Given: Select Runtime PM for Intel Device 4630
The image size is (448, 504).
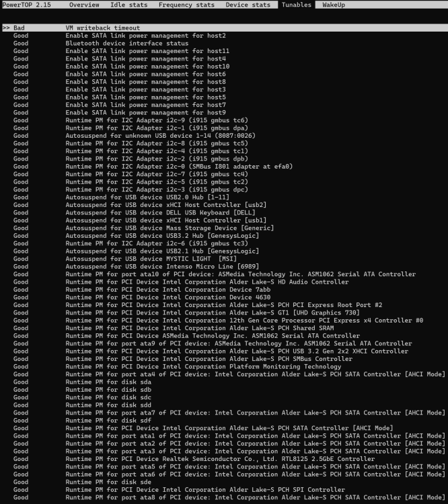Looking at the screenshot, I should coord(142,298).
